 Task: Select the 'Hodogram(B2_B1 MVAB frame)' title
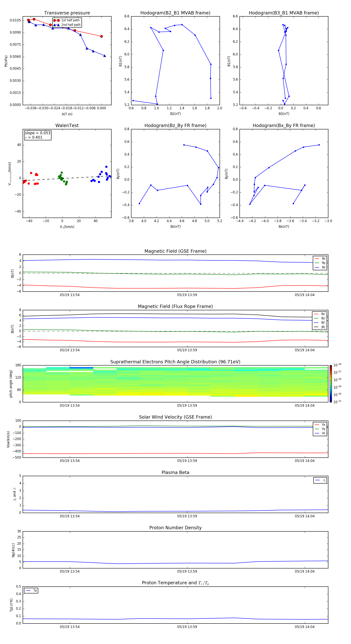[175, 13]
